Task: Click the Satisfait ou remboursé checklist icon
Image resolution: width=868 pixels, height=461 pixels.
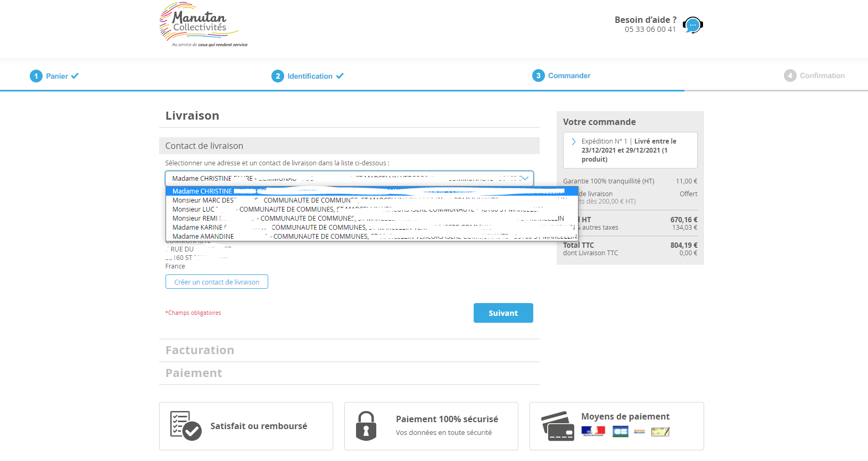Action: click(x=185, y=426)
